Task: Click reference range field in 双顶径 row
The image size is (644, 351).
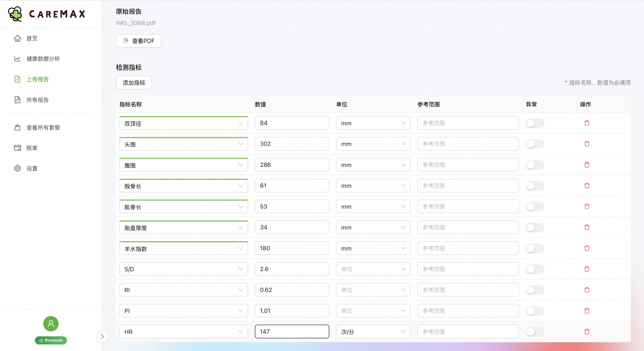Action: pos(468,123)
